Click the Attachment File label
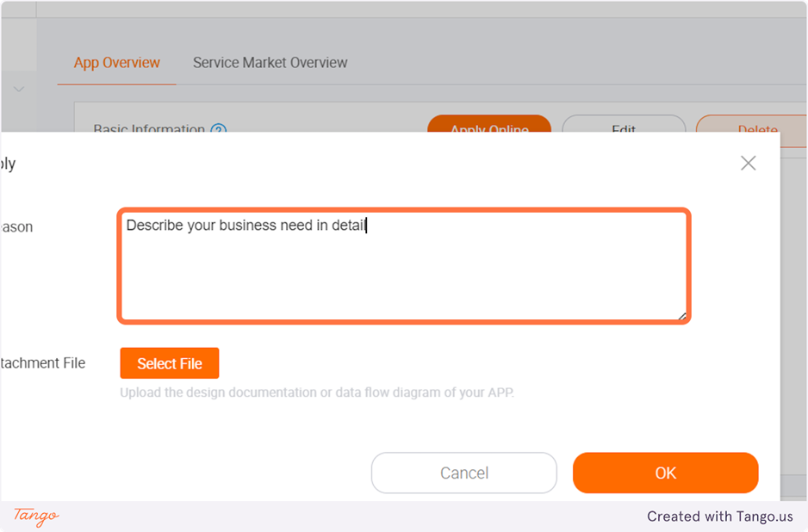 pyautogui.click(x=43, y=363)
